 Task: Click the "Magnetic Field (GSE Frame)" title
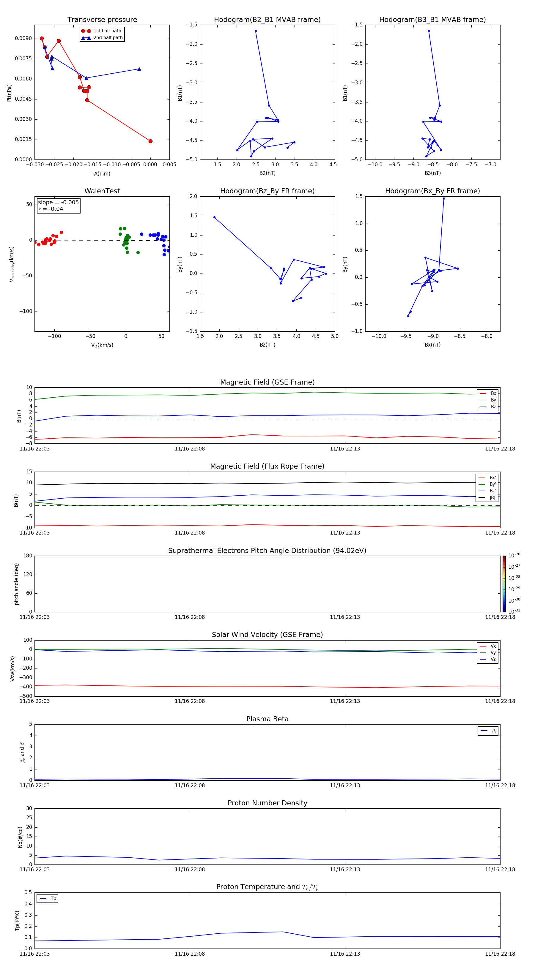coord(267,382)
